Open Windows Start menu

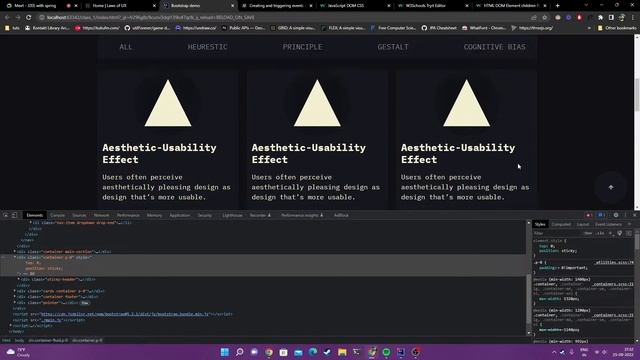click(225, 352)
